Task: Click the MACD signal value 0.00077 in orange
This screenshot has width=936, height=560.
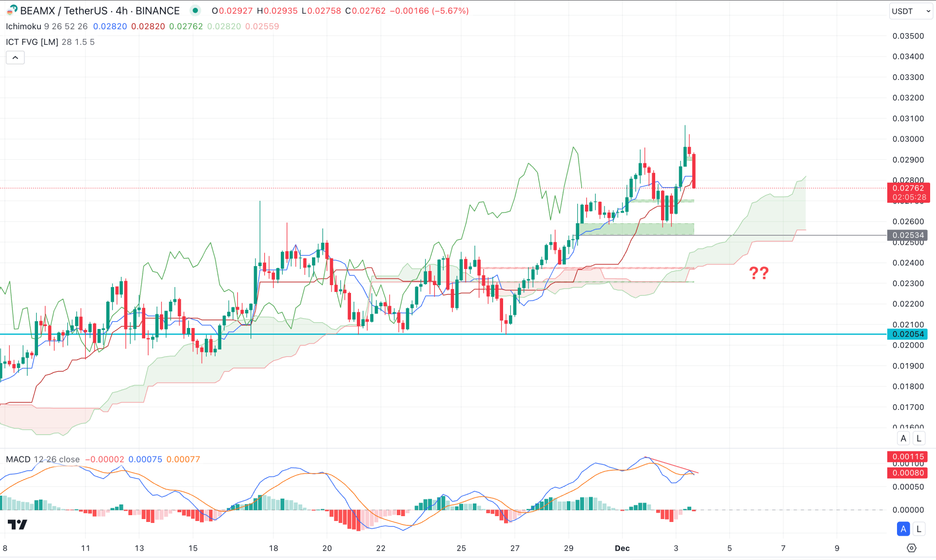Action: [183, 459]
